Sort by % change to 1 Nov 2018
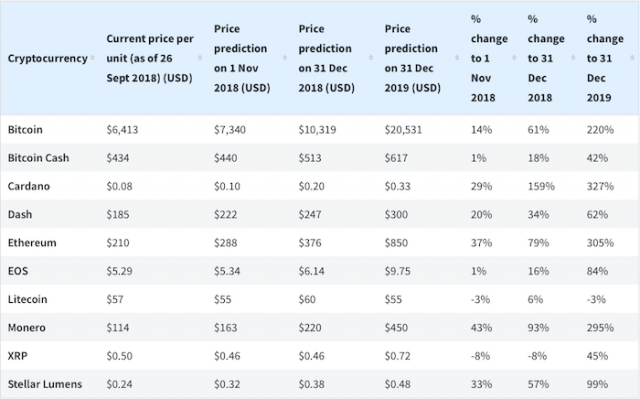The width and height of the screenshot is (640, 399). pos(514,58)
